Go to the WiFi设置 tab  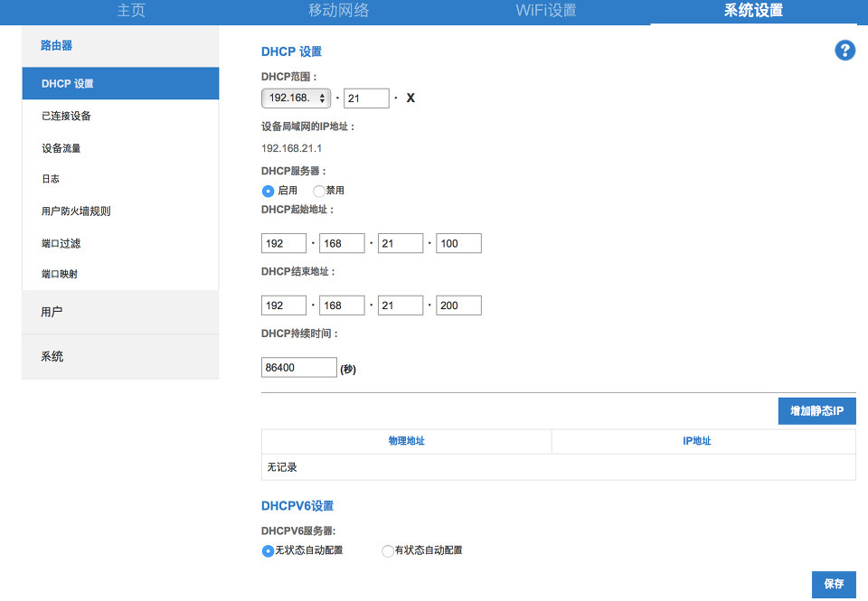pyautogui.click(x=546, y=11)
